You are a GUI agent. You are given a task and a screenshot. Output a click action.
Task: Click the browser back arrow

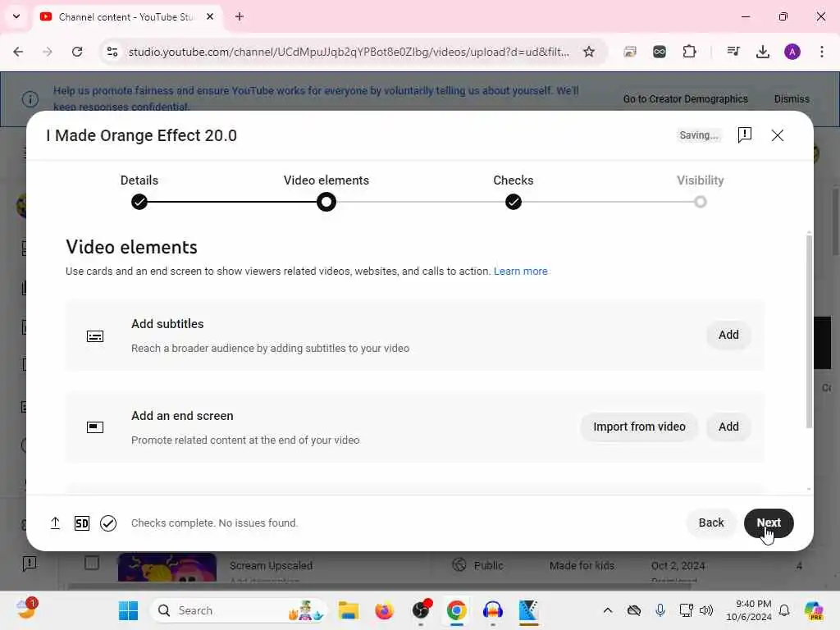pos(18,52)
